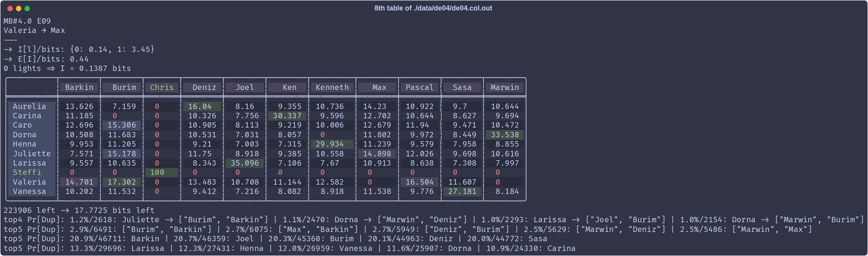Click the highlighted cell 17.302

click(122, 182)
